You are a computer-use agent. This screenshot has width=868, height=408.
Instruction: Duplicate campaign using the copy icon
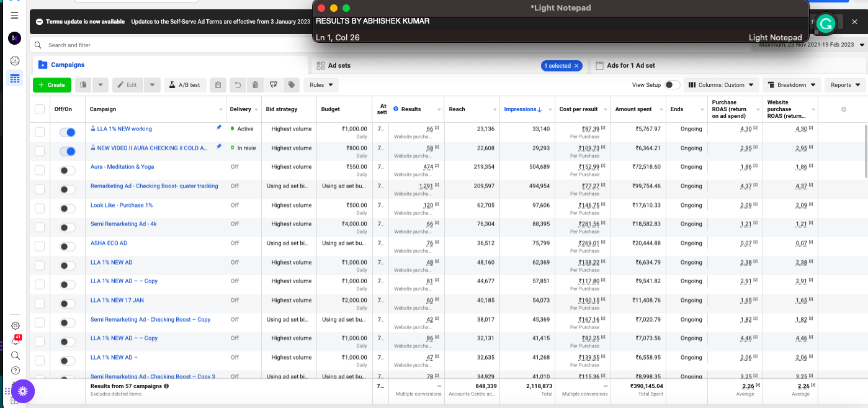click(83, 85)
